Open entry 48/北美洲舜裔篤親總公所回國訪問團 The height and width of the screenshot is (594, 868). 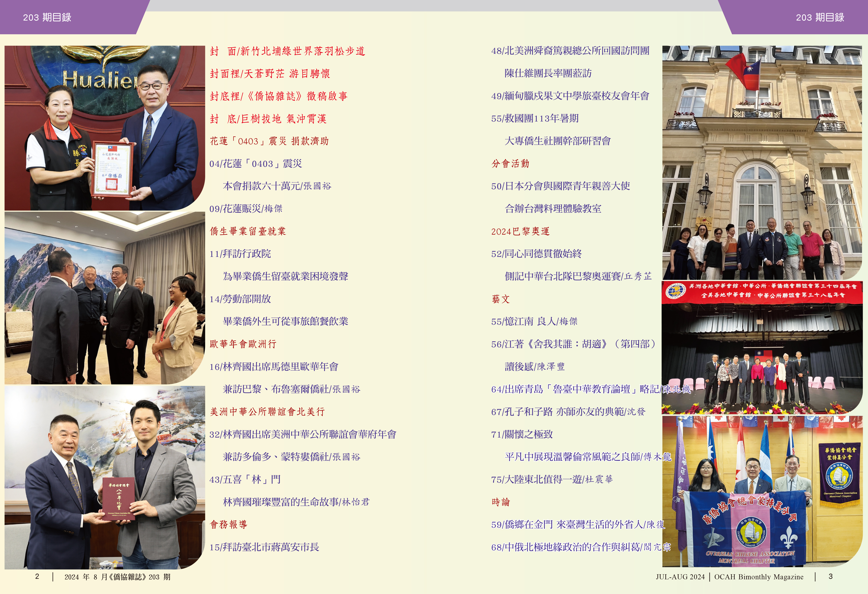(x=570, y=51)
